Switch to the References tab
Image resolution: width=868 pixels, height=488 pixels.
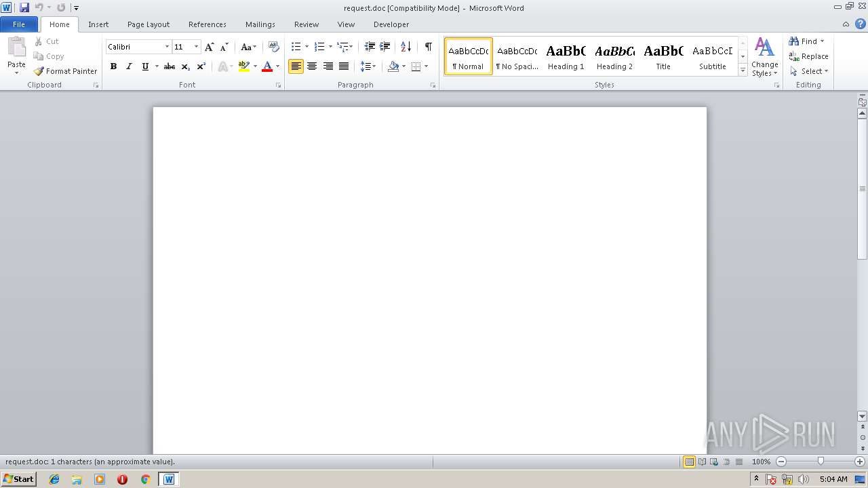208,24
